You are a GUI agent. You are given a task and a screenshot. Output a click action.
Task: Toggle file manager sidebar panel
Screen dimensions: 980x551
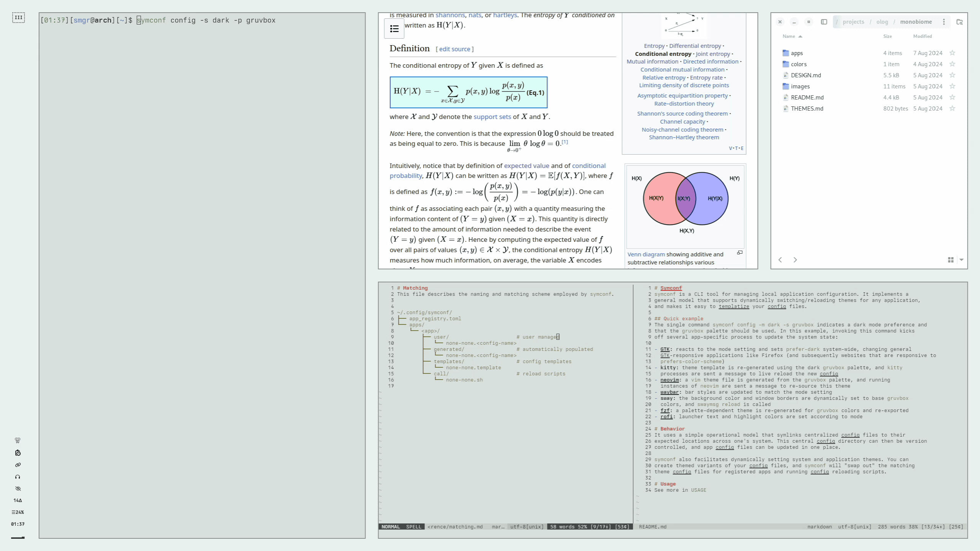pos(824,22)
